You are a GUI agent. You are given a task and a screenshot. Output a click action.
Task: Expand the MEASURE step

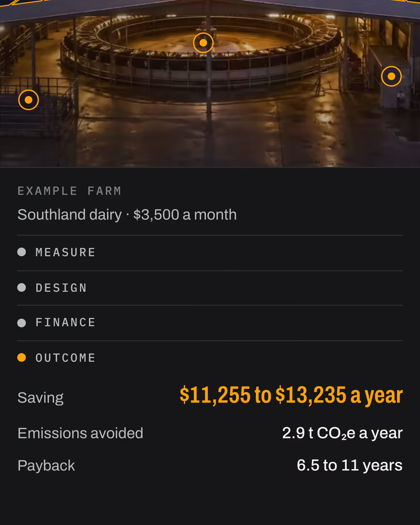click(210, 253)
